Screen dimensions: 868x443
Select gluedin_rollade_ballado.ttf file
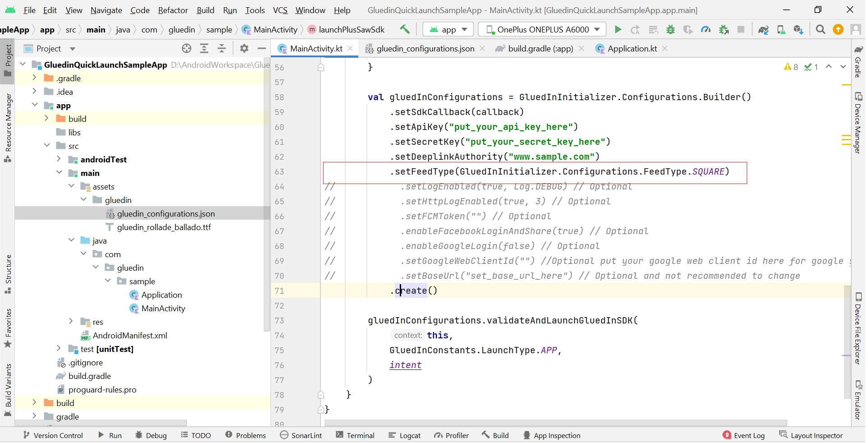(164, 227)
